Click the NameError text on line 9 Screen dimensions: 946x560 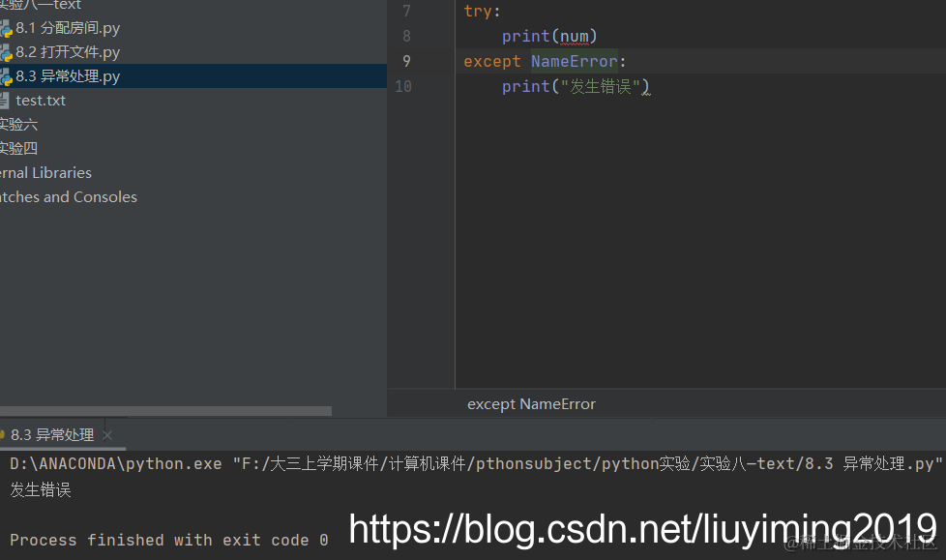[x=575, y=61]
